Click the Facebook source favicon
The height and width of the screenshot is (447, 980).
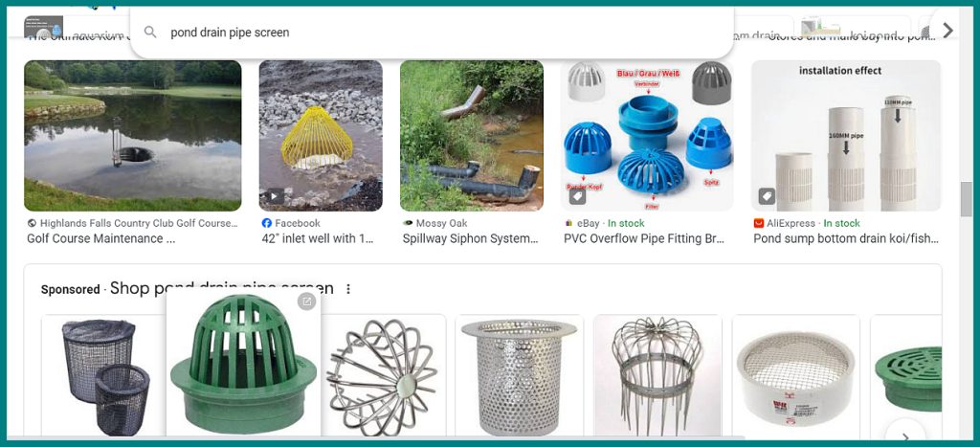(x=267, y=223)
